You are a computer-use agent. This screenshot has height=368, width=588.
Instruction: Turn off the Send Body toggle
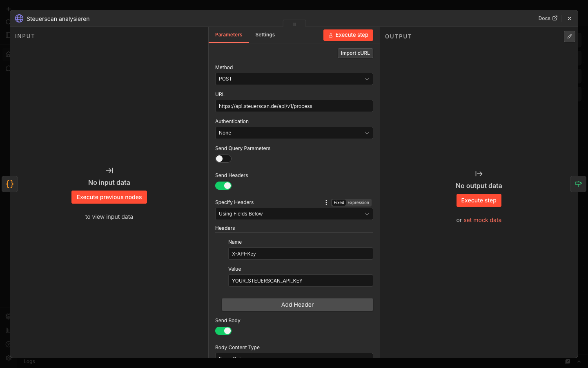point(223,331)
